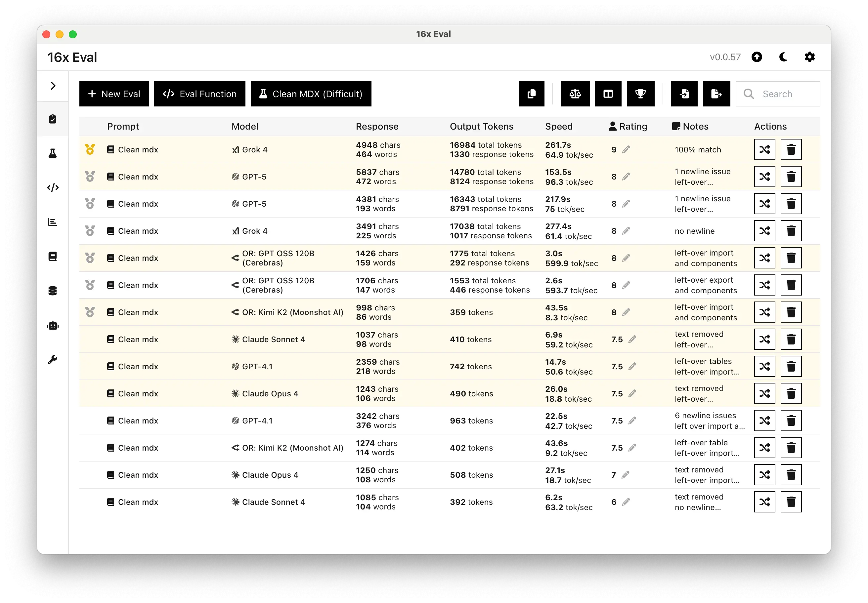
Task: Click the Prompt column header
Action: (123, 126)
